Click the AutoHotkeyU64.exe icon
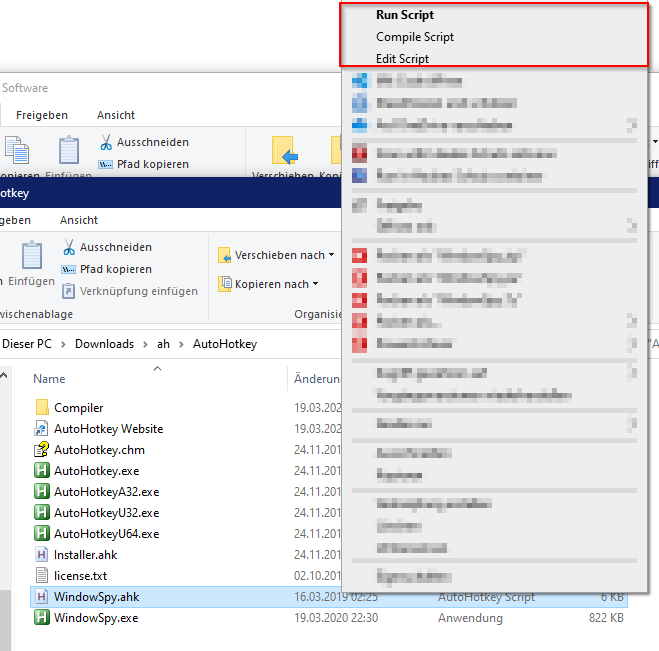This screenshot has height=651, width=659. (42, 533)
